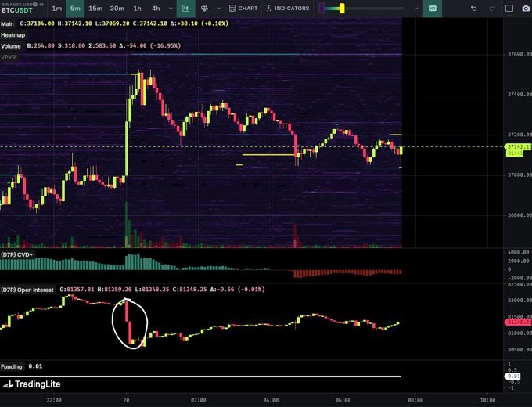Click the 02:00 time axis label
The height and width of the screenshot is (407, 532).
pyautogui.click(x=198, y=400)
